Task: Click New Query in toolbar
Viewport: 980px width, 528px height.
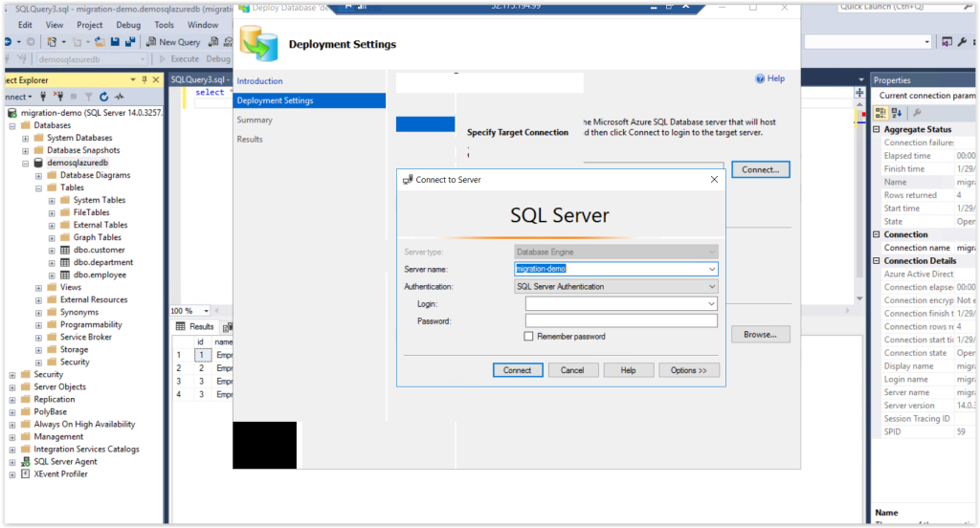Action: point(173,42)
